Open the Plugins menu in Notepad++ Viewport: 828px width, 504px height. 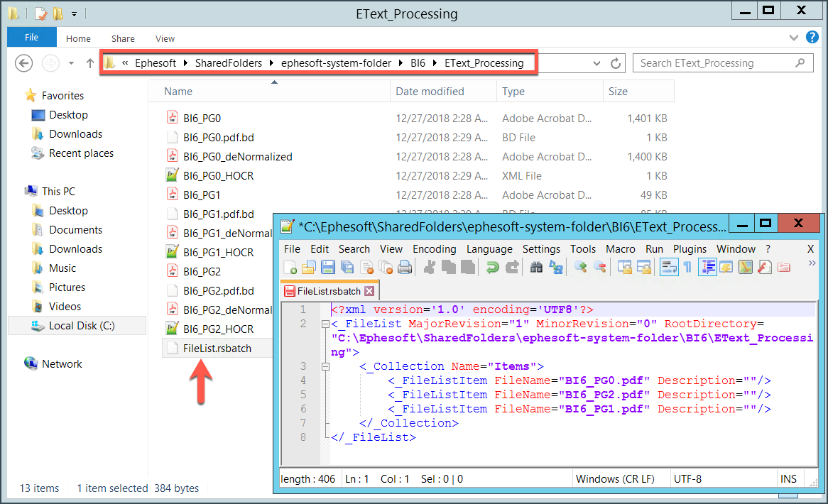coord(689,249)
